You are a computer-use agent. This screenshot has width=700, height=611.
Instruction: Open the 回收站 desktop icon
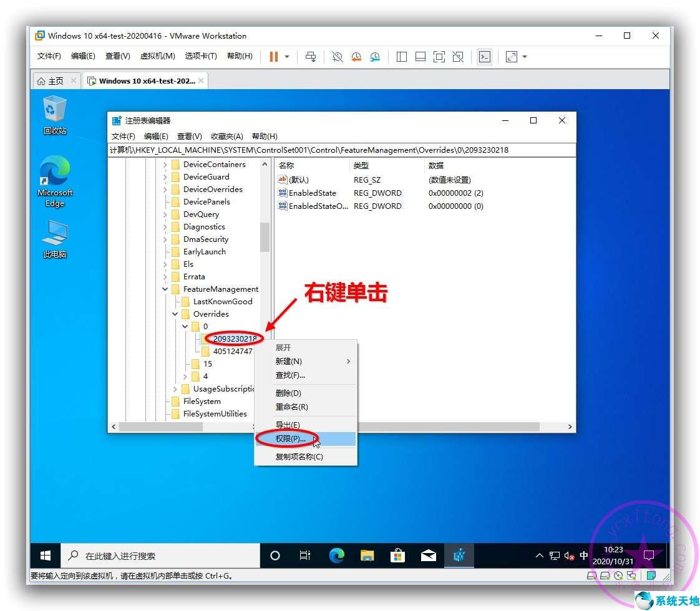click(54, 115)
